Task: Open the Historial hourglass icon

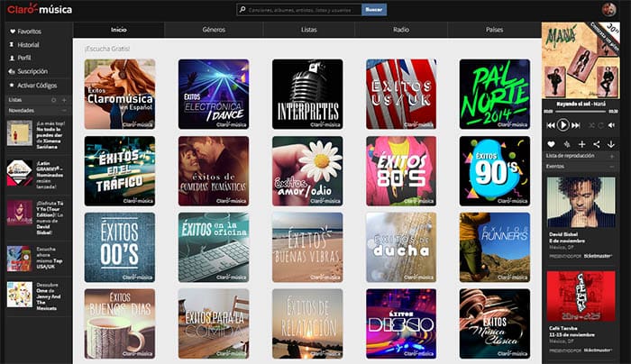Action: click(12, 45)
